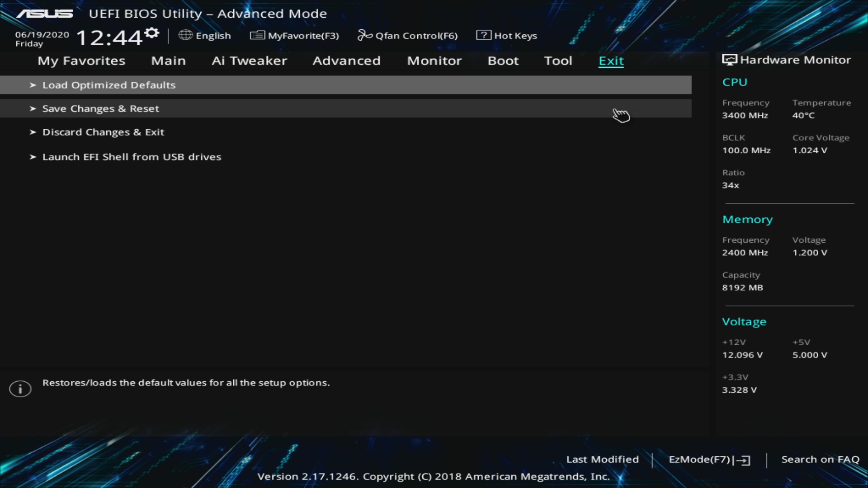Screen dimensions: 868x488
Task: Click the Hardware Monitor display icon
Action: pyautogui.click(x=729, y=60)
